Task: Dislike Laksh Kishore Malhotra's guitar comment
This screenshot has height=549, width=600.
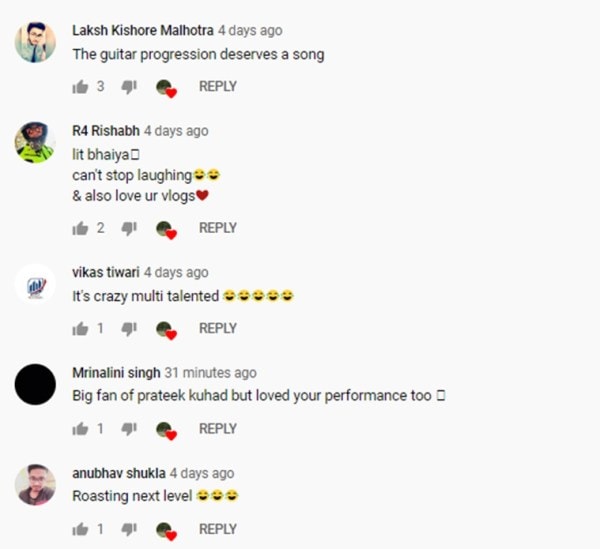Action: (128, 87)
